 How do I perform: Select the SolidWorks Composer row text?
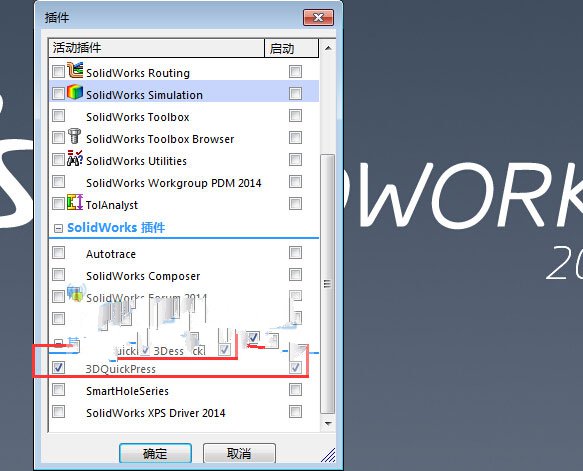coord(143,276)
